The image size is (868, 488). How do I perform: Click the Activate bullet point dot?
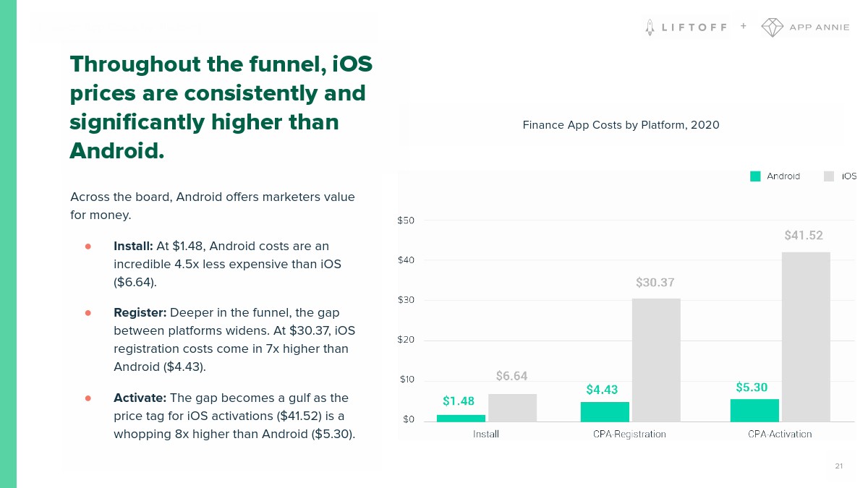click(x=88, y=398)
